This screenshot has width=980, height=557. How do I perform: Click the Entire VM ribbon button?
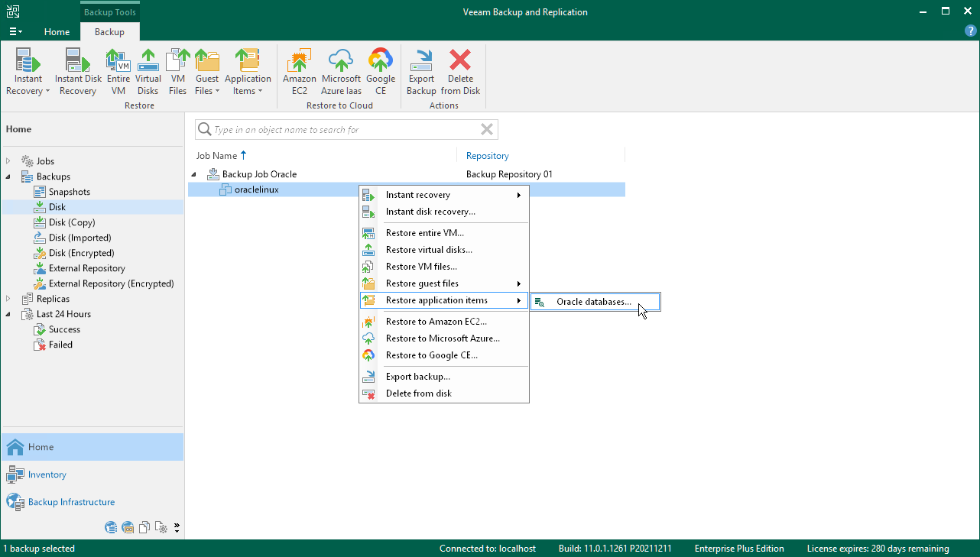click(118, 72)
